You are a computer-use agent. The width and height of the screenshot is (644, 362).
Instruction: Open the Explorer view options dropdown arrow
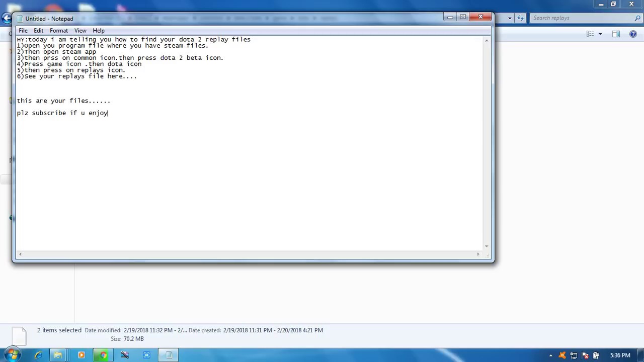(600, 34)
